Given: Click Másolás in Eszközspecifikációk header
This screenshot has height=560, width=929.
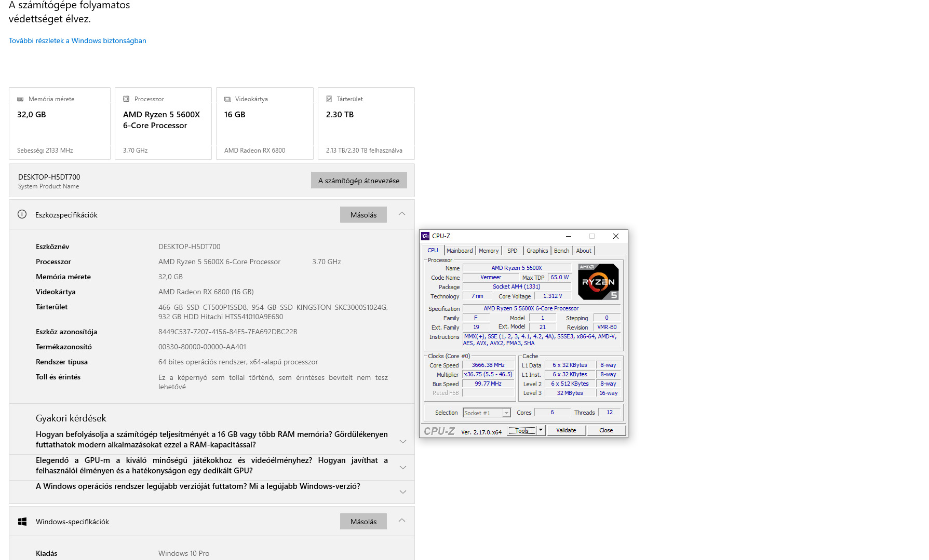Looking at the screenshot, I should pyautogui.click(x=363, y=215).
